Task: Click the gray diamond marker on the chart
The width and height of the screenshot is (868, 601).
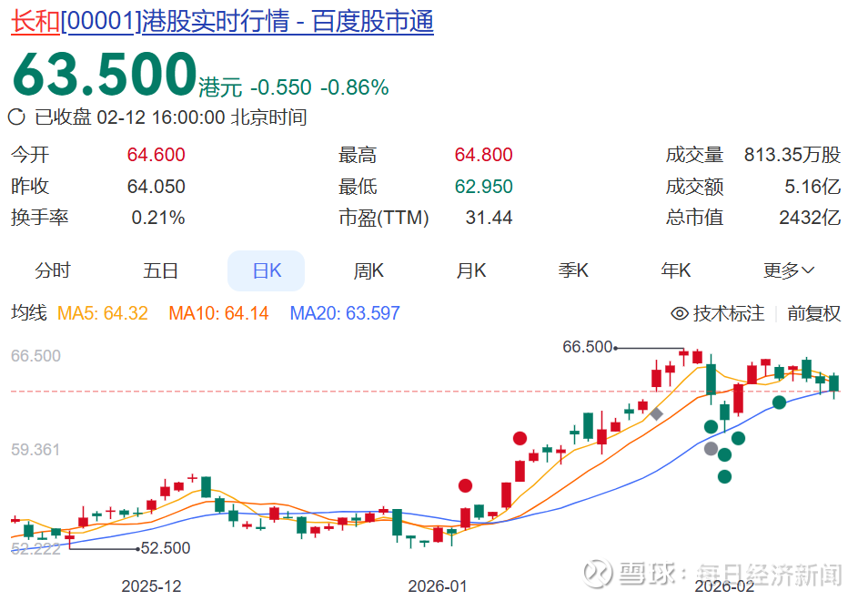Action: 656,413
